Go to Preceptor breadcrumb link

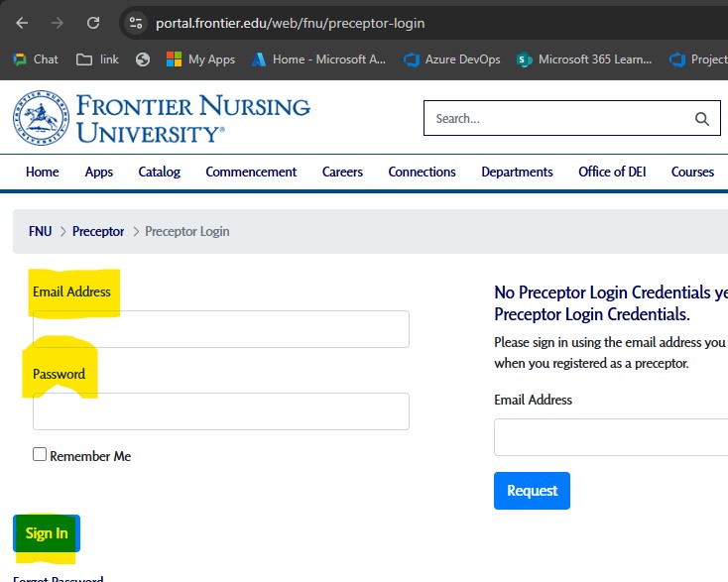pyautogui.click(x=98, y=231)
